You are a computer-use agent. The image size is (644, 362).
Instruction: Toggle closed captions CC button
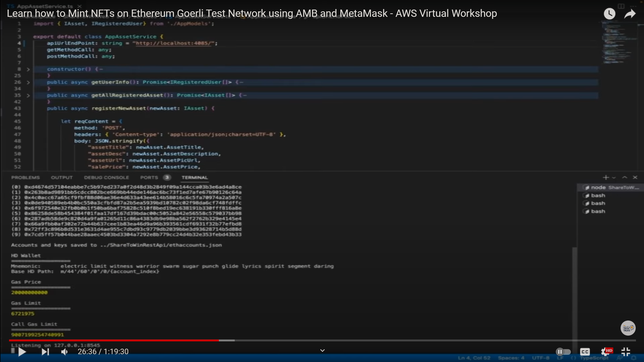pos(585,352)
